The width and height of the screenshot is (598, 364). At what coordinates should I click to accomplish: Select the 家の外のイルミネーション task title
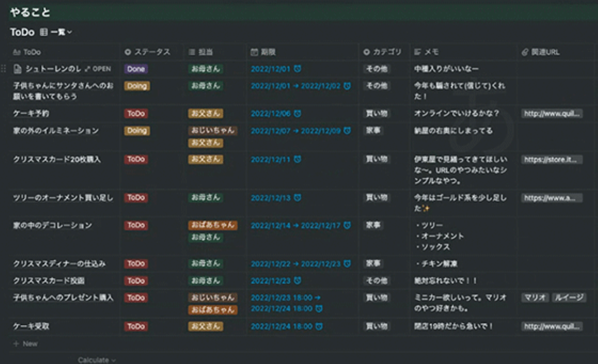pos(56,131)
